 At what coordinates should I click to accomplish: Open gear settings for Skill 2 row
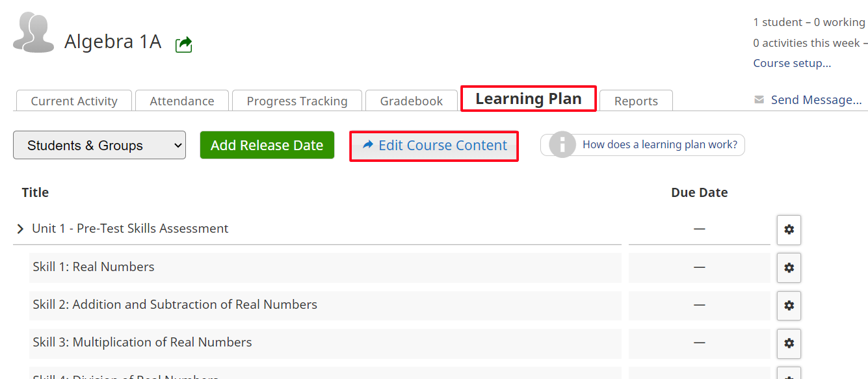pos(789,306)
